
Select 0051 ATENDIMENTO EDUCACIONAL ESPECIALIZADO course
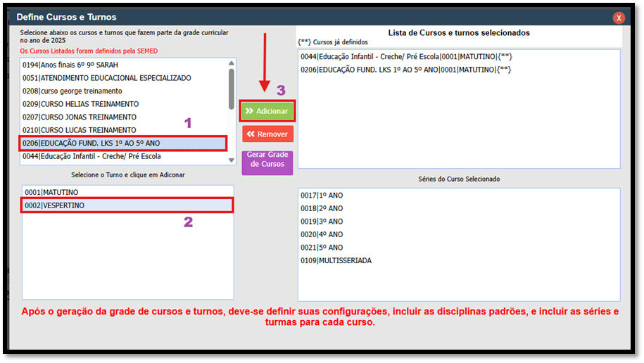click(106, 78)
